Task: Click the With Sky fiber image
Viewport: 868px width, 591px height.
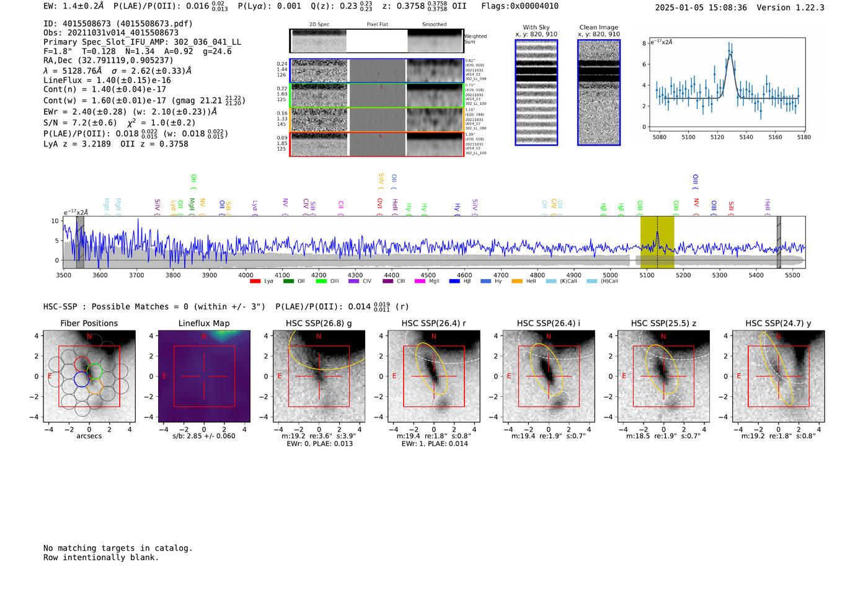Action: click(x=536, y=92)
